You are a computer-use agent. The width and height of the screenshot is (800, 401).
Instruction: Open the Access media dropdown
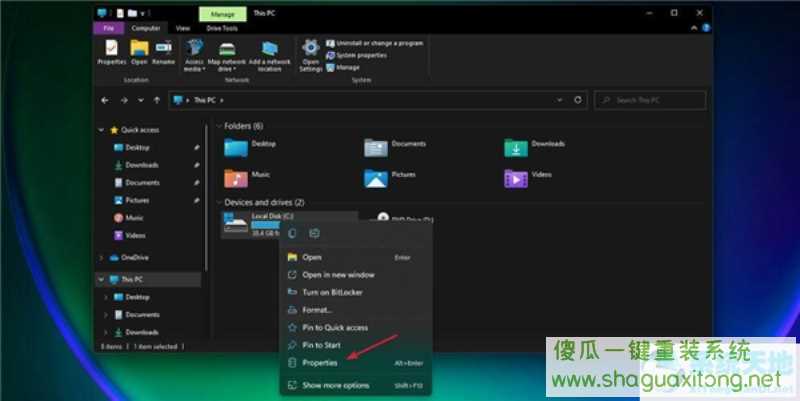[x=194, y=55]
